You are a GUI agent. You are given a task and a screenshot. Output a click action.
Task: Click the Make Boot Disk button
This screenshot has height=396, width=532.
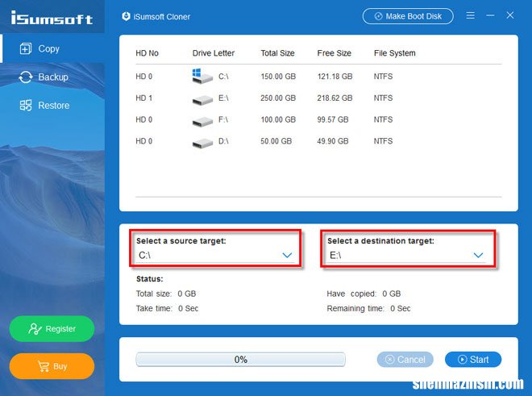[408, 15]
